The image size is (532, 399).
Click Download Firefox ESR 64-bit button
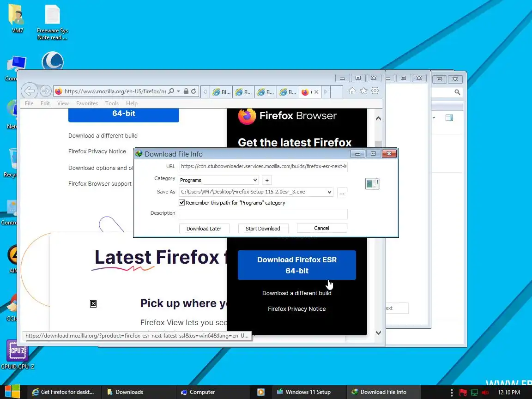pos(297,265)
